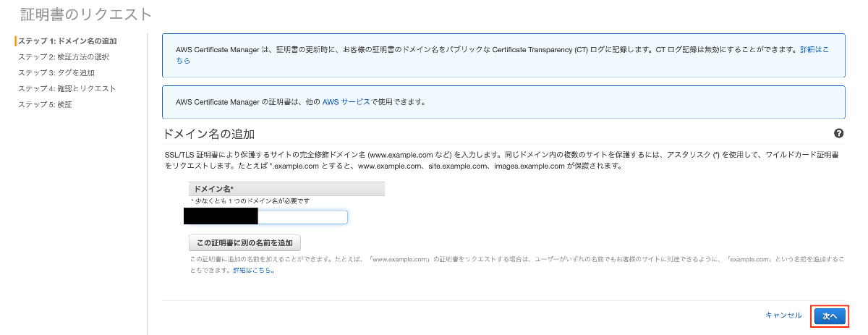Viewport: 868px width, 335px height.
Task: Click the 次へ button
Action: (x=829, y=316)
